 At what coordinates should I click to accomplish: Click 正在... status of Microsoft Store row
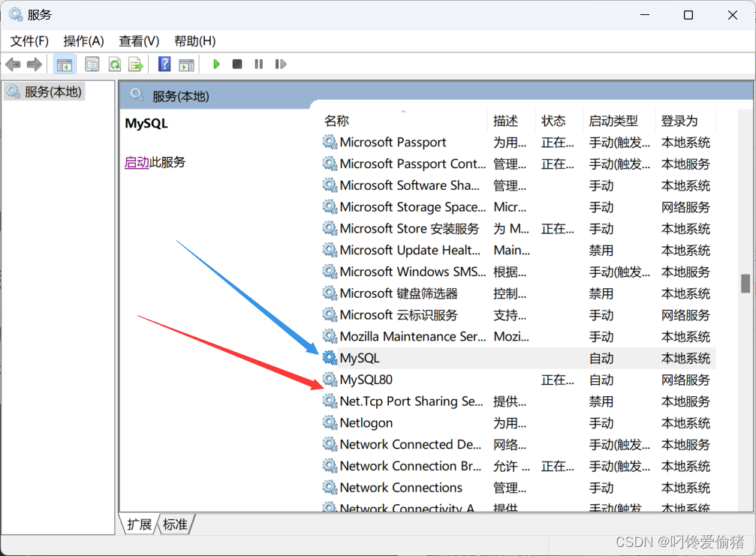[557, 229]
